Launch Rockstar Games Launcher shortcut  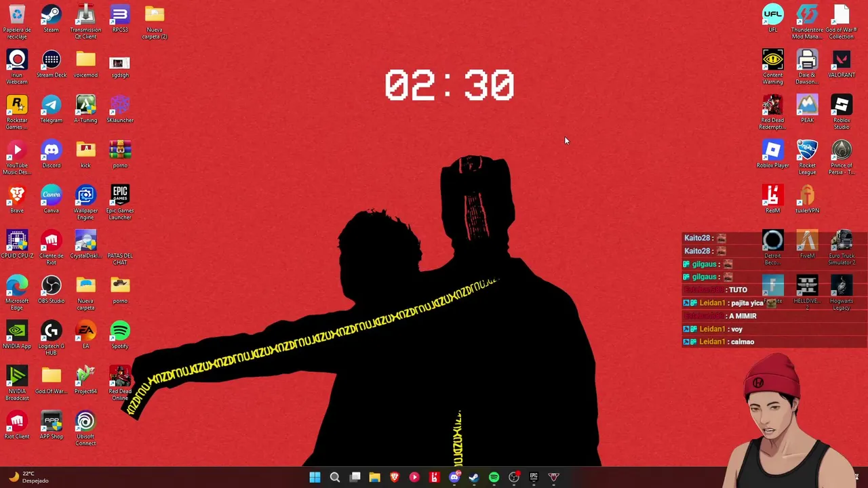tap(17, 113)
